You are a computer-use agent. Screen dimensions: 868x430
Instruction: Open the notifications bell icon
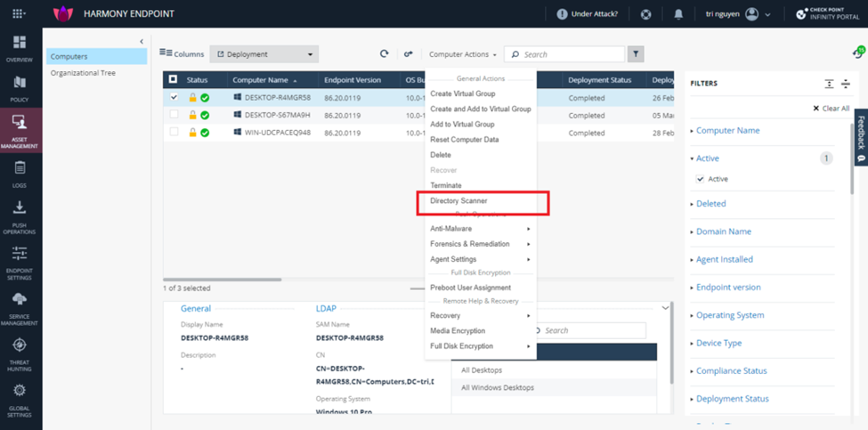point(678,14)
